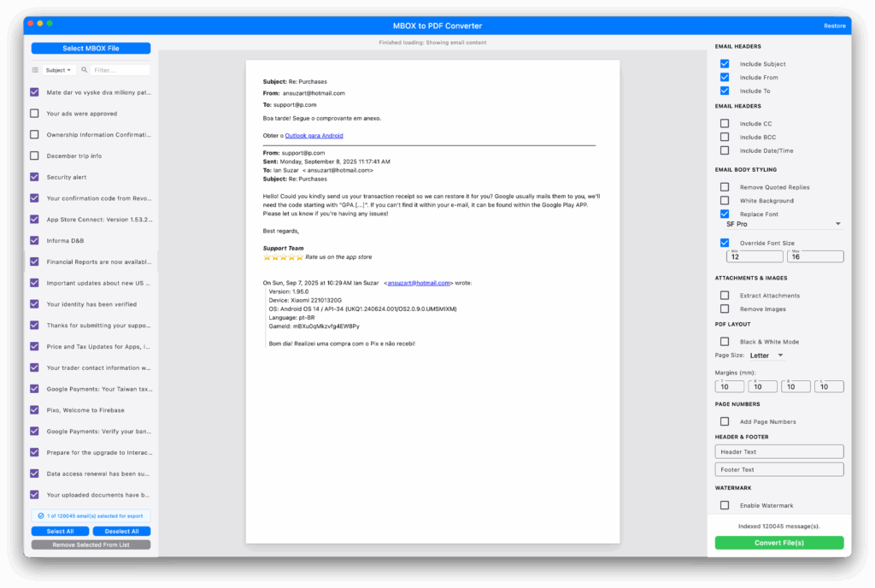Uncheck the Include Subject option
Screen dimensions: 875x588
click(725, 64)
